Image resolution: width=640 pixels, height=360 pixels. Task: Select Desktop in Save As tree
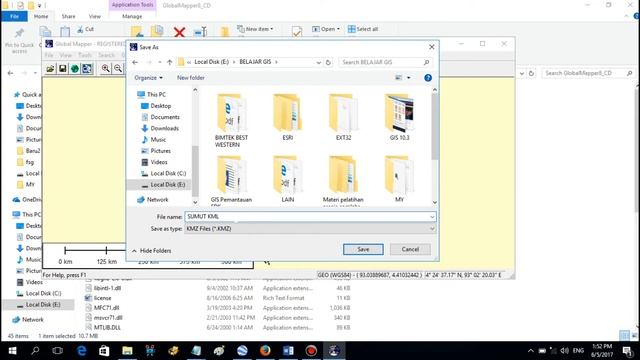click(x=160, y=106)
